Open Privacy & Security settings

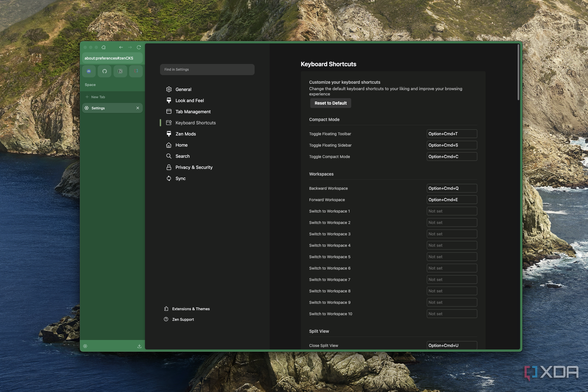click(194, 167)
